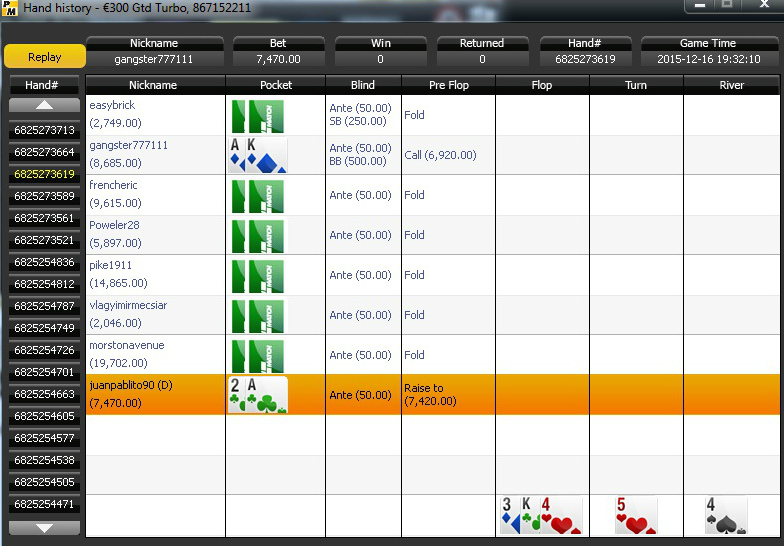Click the 3 of diamonds flop card
The height and width of the screenshot is (546, 784).
[x=509, y=516]
